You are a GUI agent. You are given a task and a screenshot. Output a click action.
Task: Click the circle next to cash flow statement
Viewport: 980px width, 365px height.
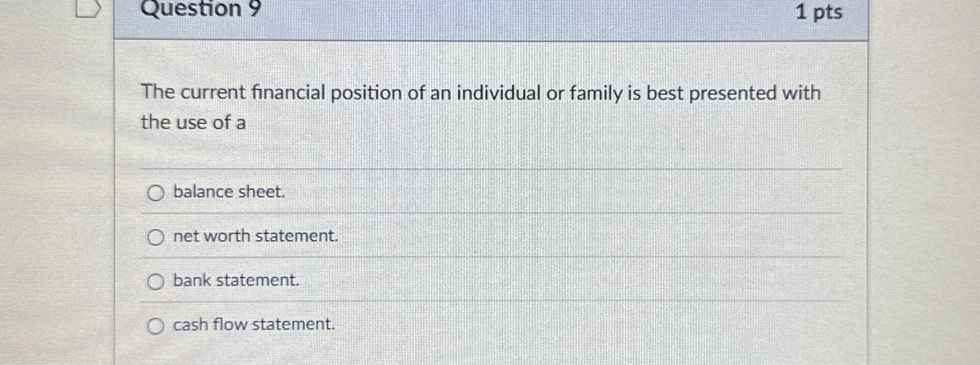156,325
